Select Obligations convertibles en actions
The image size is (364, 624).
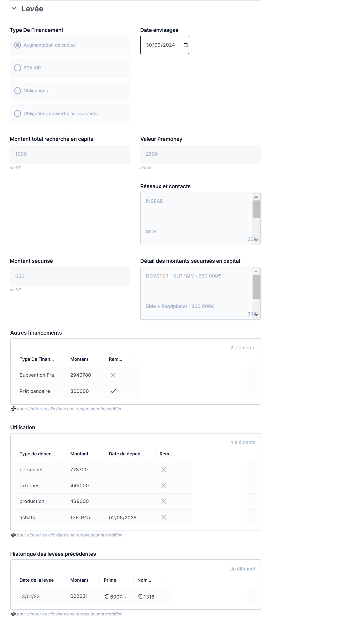coord(18,113)
